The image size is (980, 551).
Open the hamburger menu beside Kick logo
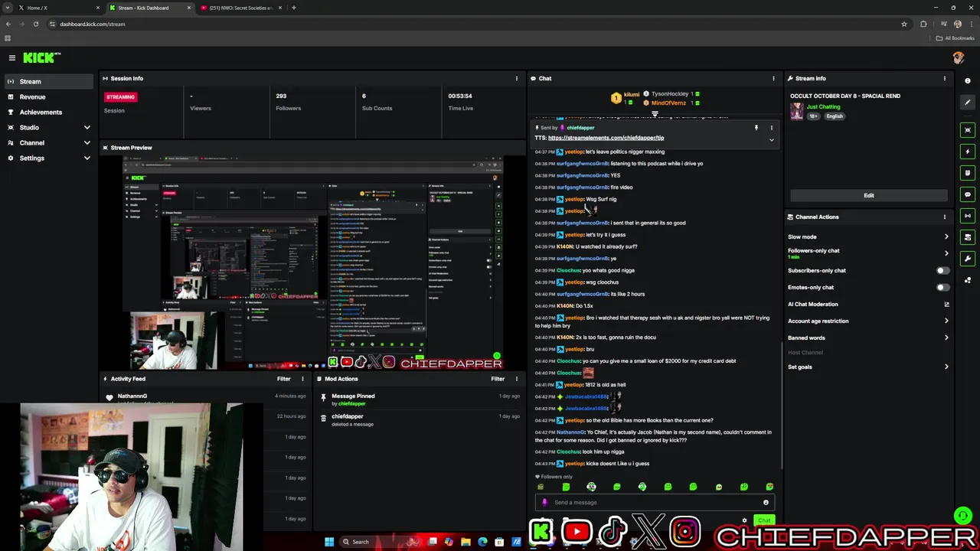12,58
